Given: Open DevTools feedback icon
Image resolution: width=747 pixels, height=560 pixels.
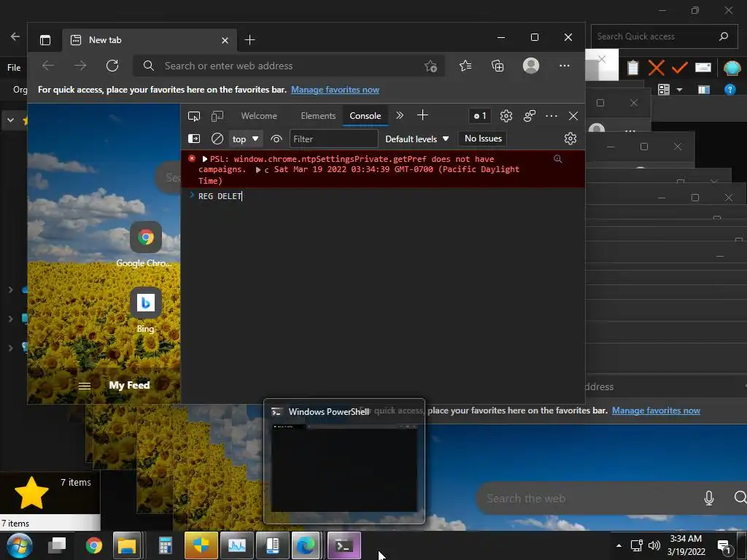Looking at the screenshot, I should click(530, 116).
